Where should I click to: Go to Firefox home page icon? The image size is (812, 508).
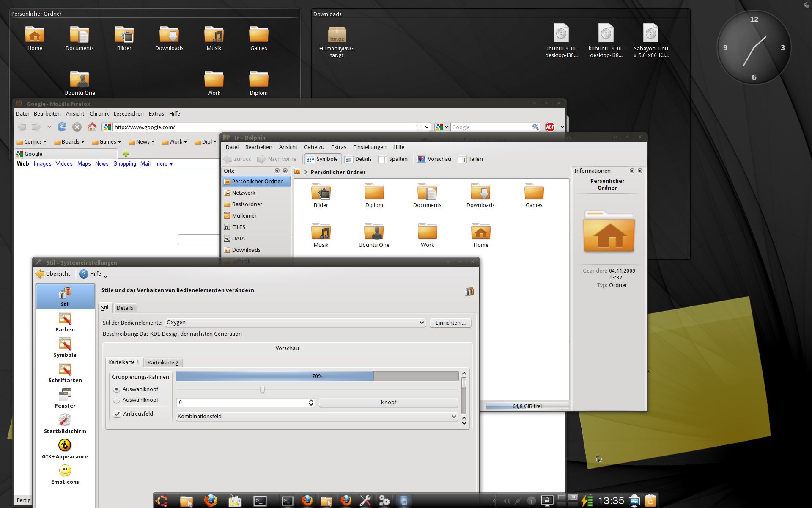[92, 127]
